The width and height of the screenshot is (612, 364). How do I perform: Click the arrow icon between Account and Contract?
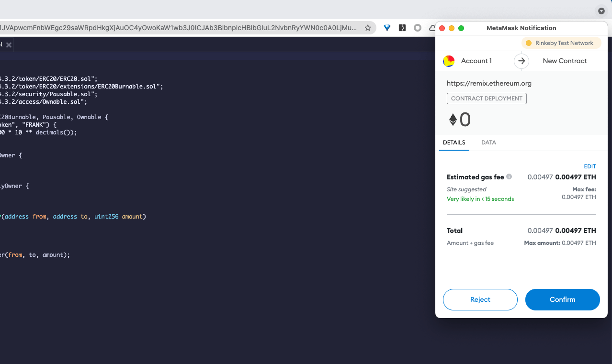coord(521,61)
